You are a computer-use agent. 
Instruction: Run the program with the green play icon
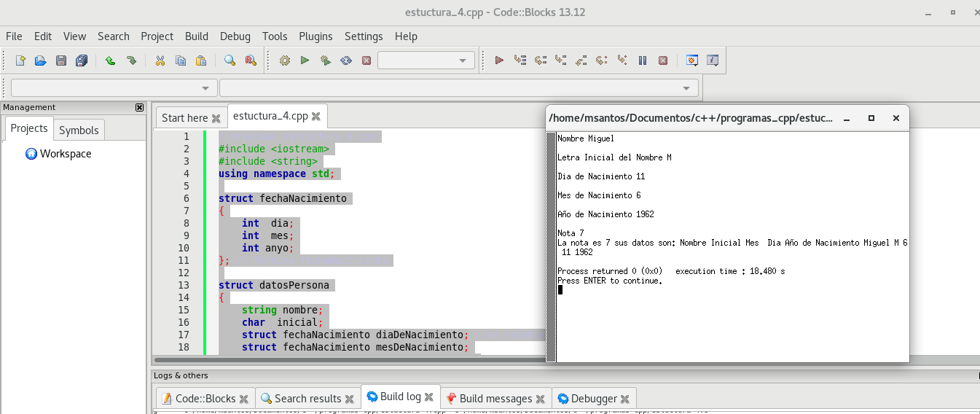[305, 60]
